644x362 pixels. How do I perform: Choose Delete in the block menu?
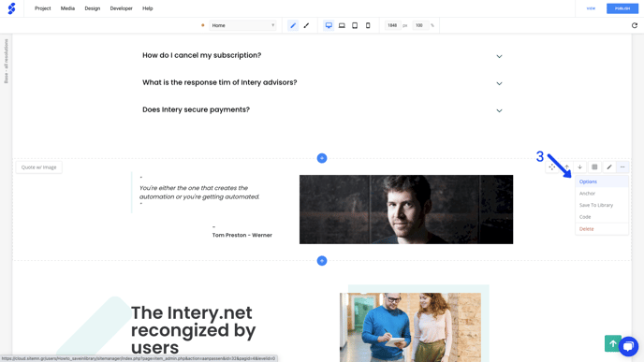pos(602,229)
